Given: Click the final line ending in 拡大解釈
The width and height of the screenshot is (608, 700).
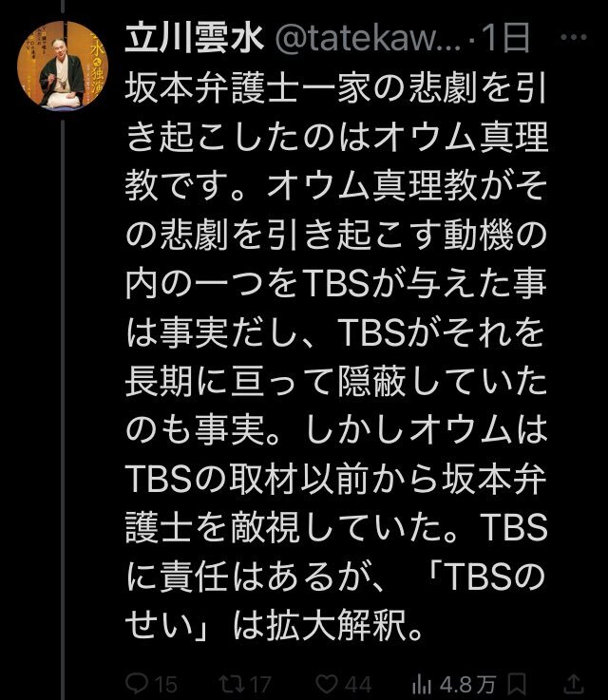Looking at the screenshot, I should click(x=274, y=624).
